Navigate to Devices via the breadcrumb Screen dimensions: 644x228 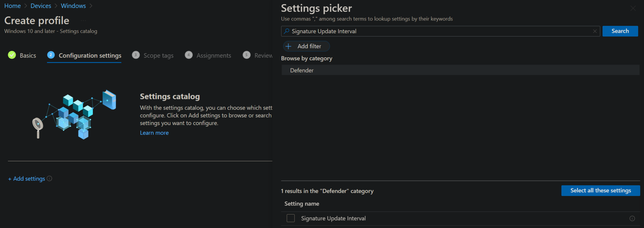[41, 6]
